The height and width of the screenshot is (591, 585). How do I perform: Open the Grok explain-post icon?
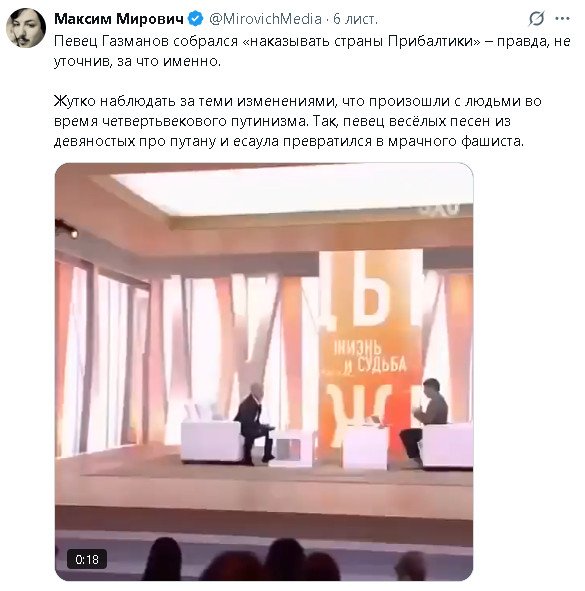click(536, 18)
